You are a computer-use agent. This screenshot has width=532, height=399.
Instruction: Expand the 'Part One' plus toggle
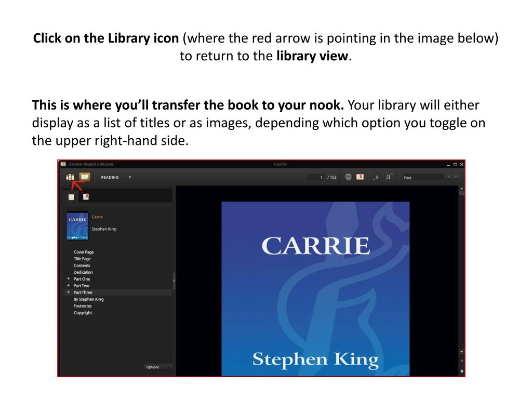[69, 278]
